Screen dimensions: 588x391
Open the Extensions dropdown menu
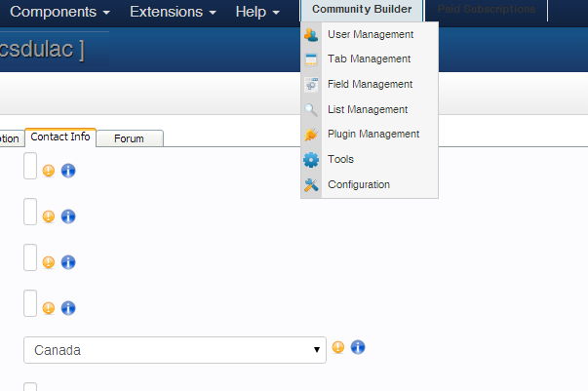[173, 12]
